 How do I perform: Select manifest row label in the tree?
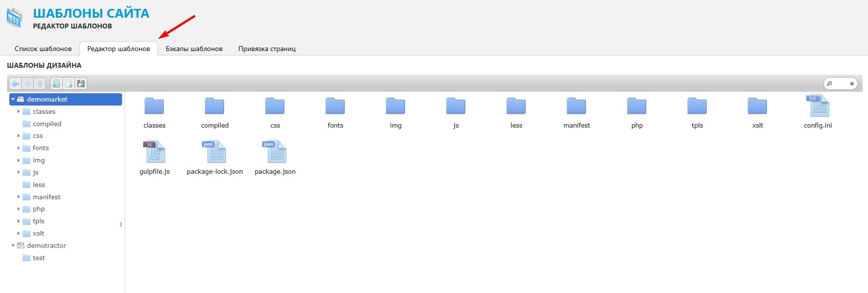47,197
